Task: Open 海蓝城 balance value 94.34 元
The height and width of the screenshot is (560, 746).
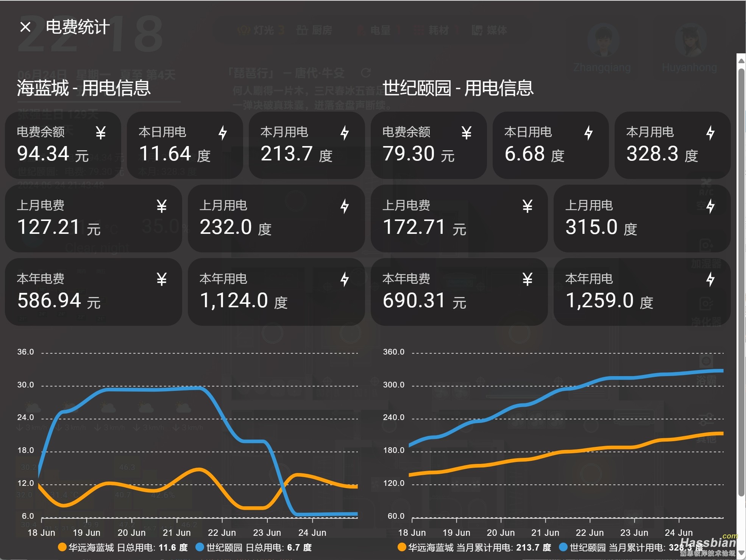Action: coord(53,154)
